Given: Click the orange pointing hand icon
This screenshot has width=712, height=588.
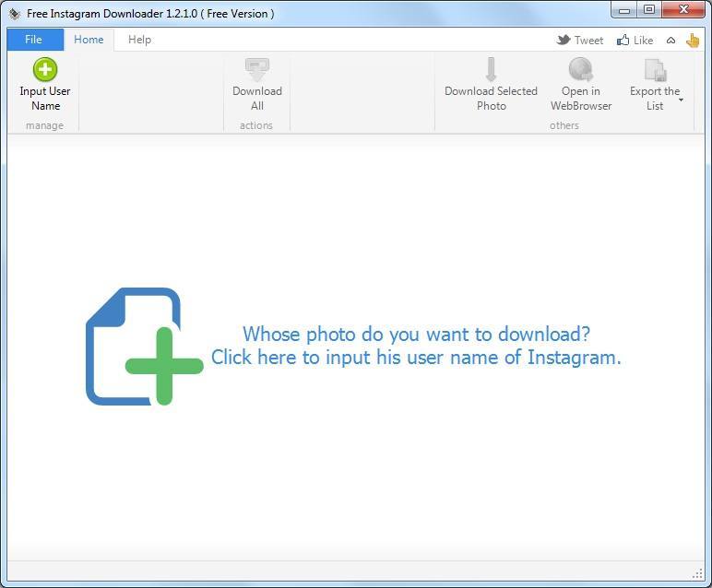Looking at the screenshot, I should pyautogui.click(x=693, y=41).
